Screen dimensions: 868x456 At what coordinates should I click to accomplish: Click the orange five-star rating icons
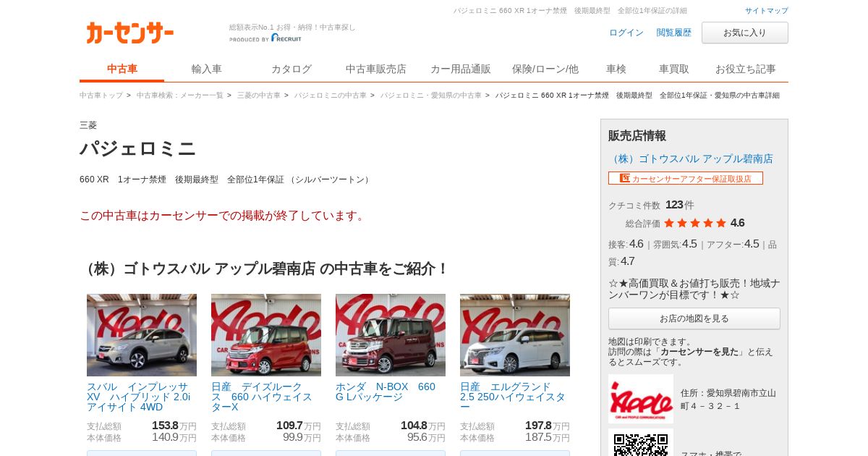click(694, 223)
